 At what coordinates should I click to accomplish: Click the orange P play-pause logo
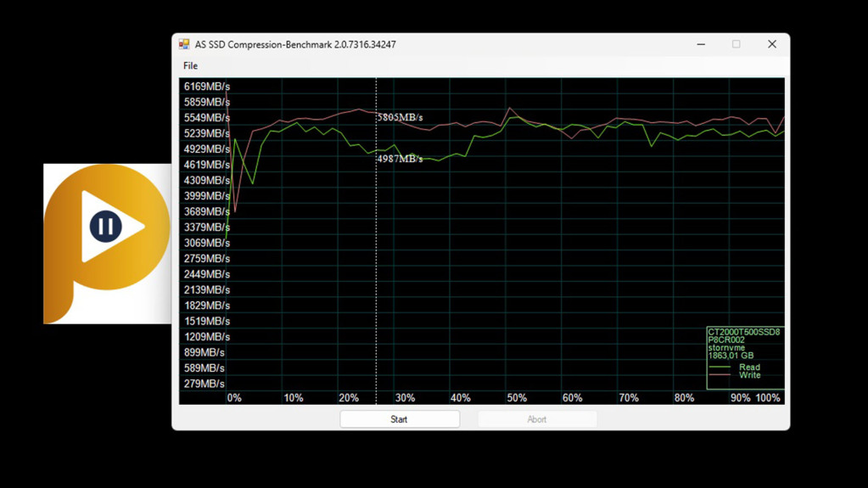click(107, 243)
